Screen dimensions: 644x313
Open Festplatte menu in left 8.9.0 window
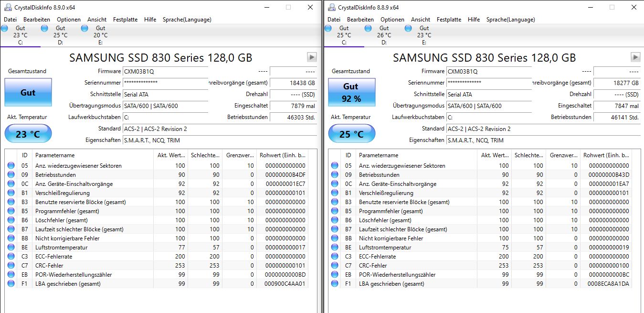pos(125,20)
